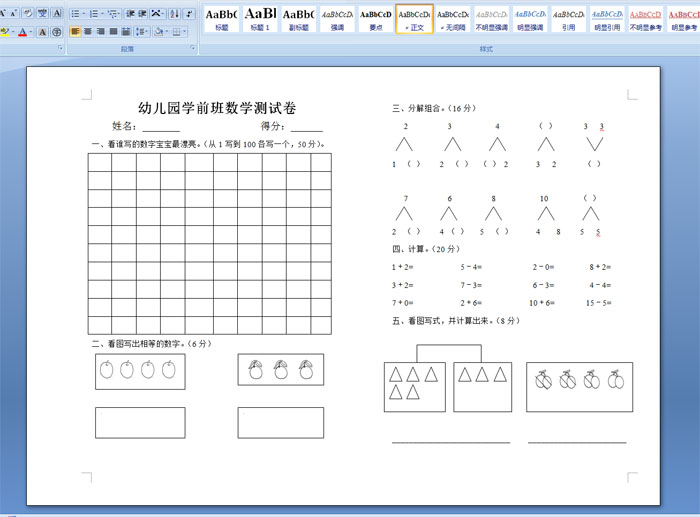The image size is (700, 517).
Task: Click the Asian Layout icon
Action: coord(156,13)
